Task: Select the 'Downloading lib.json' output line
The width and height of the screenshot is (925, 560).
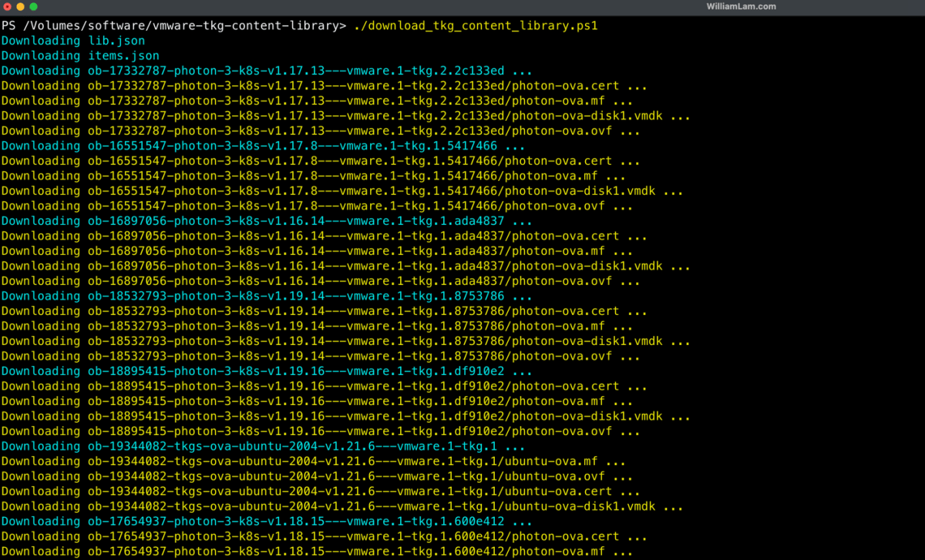Action: [x=73, y=41]
